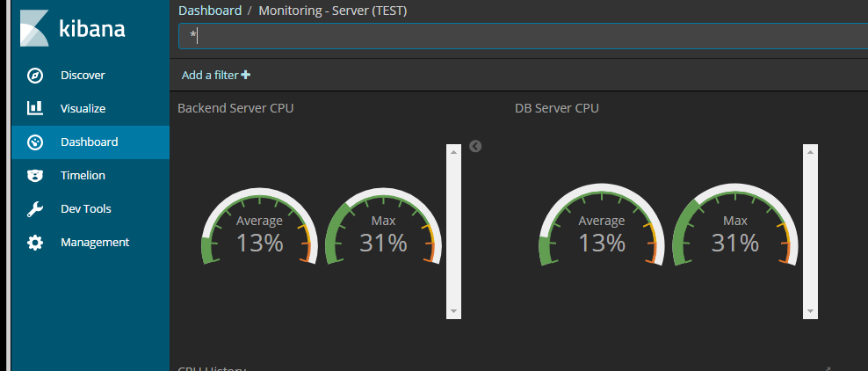Viewport: 868px width, 371px height.
Task: Click the Discover compass icon
Action: click(x=35, y=76)
